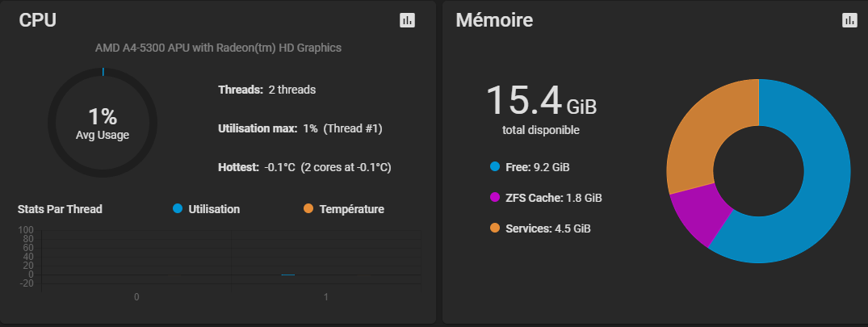Toggle the Température series label

coord(351,209)
